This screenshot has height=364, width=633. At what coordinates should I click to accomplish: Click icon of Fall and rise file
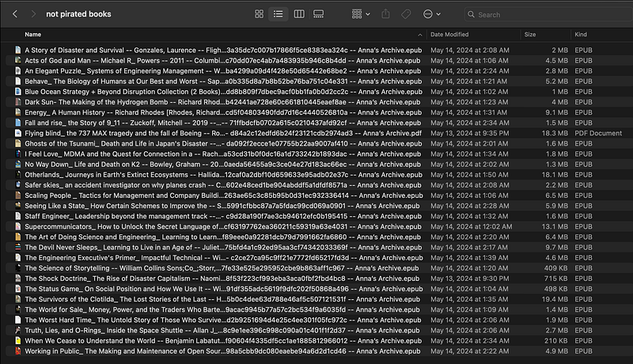tap(17, 123)
